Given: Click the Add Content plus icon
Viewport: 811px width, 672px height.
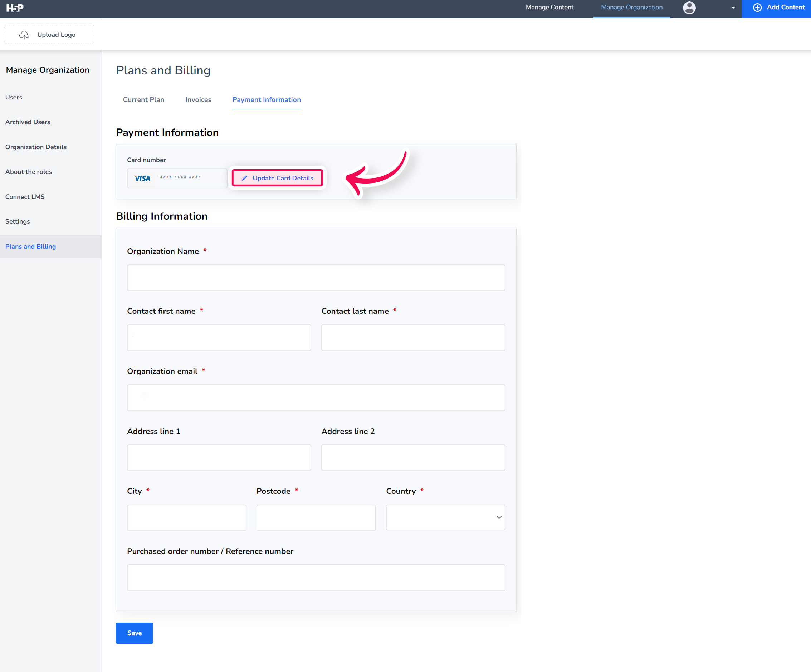Looking at the screenshot, I should coord(757,8).
